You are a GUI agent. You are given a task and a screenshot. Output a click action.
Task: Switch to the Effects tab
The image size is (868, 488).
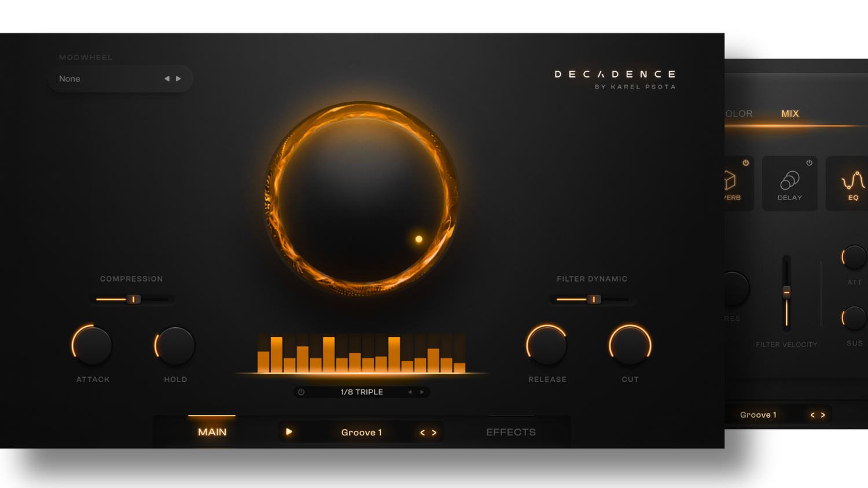(510, 432)
